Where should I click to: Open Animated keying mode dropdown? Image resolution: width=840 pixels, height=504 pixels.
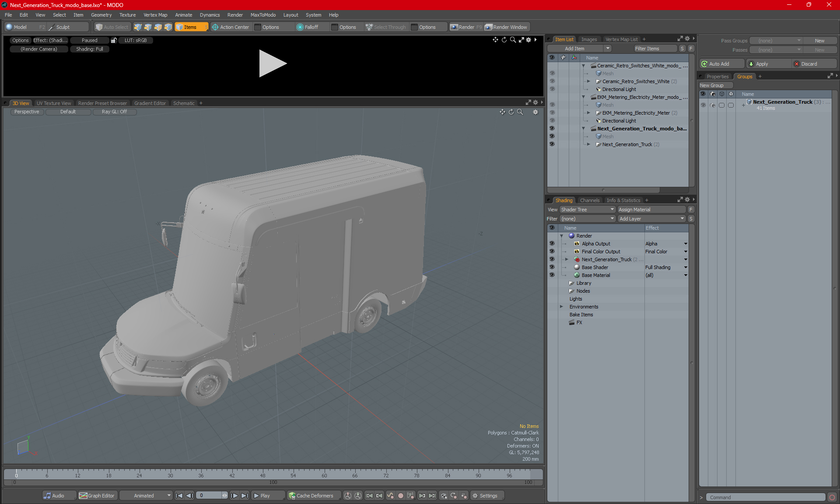pyautogui.click(x=146, y=496)
